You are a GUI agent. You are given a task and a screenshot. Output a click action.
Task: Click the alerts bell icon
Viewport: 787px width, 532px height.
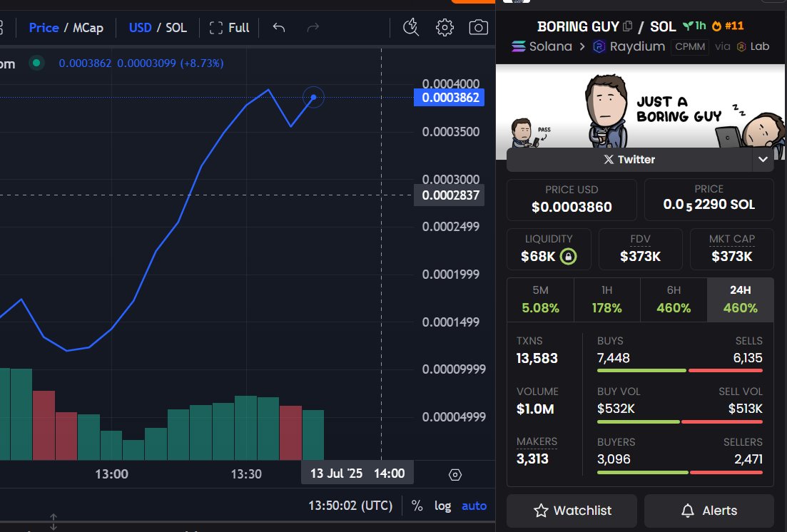[688, 511]
